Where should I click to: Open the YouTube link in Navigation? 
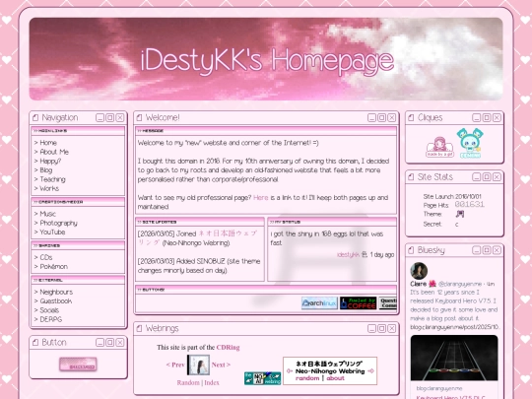click(52, 233)
